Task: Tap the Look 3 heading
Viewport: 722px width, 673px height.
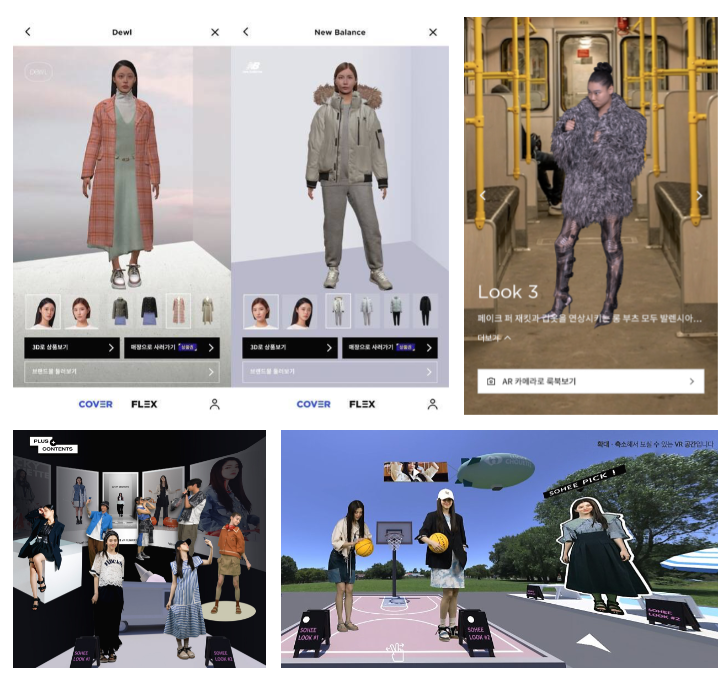Action: pos(508,292)
